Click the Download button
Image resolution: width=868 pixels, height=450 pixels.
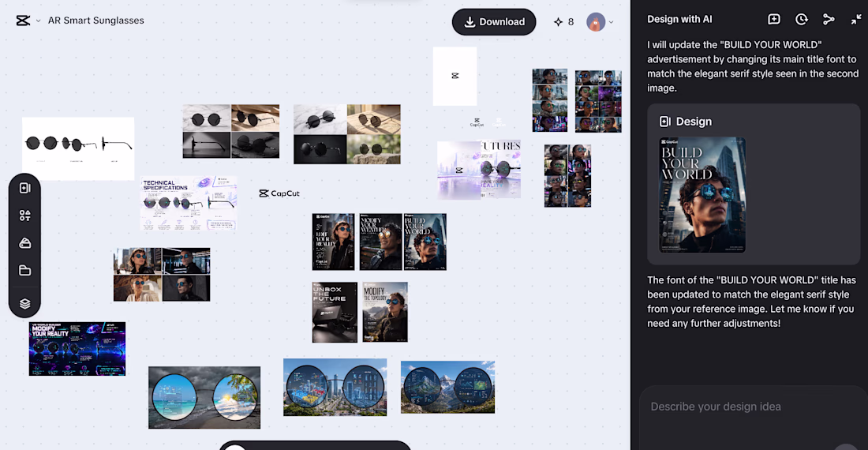(494, 21)
